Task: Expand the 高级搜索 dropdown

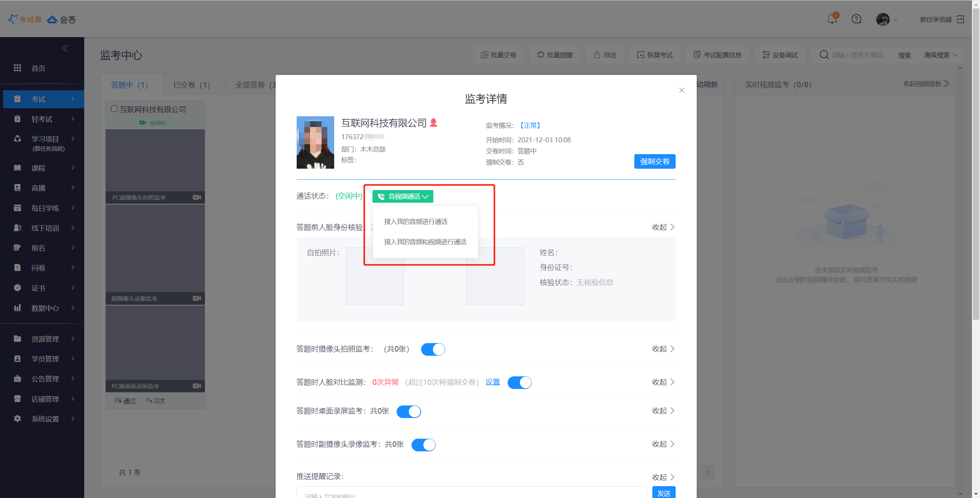Action: (941, 55)
